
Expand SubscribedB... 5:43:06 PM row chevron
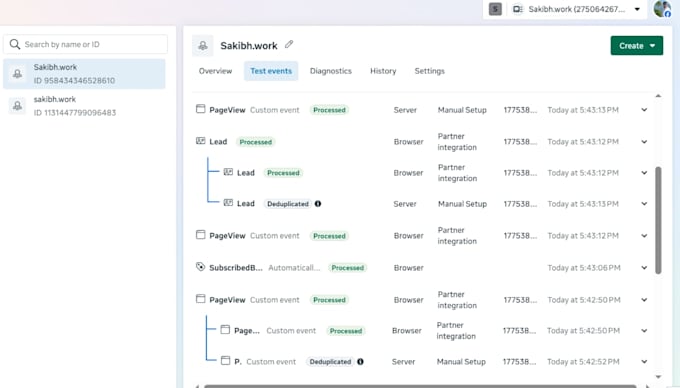[x=644, y=268]
